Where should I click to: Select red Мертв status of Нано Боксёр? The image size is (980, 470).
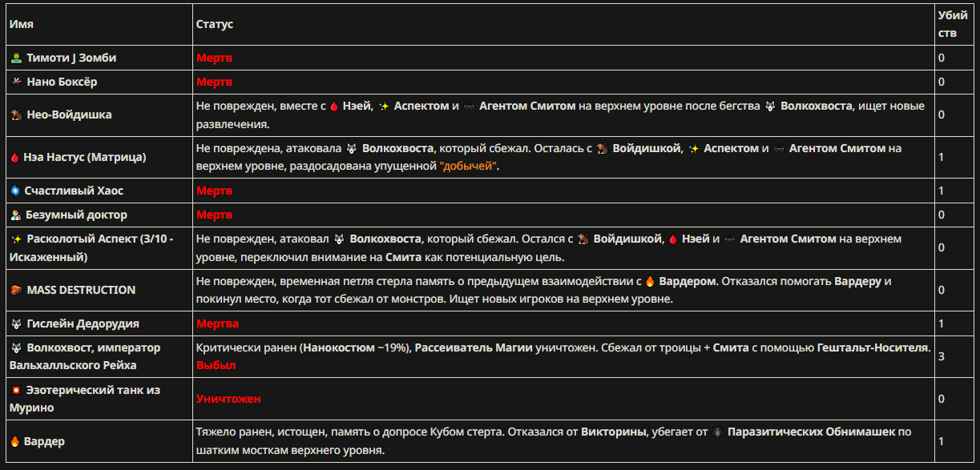[x=215, y=82]
